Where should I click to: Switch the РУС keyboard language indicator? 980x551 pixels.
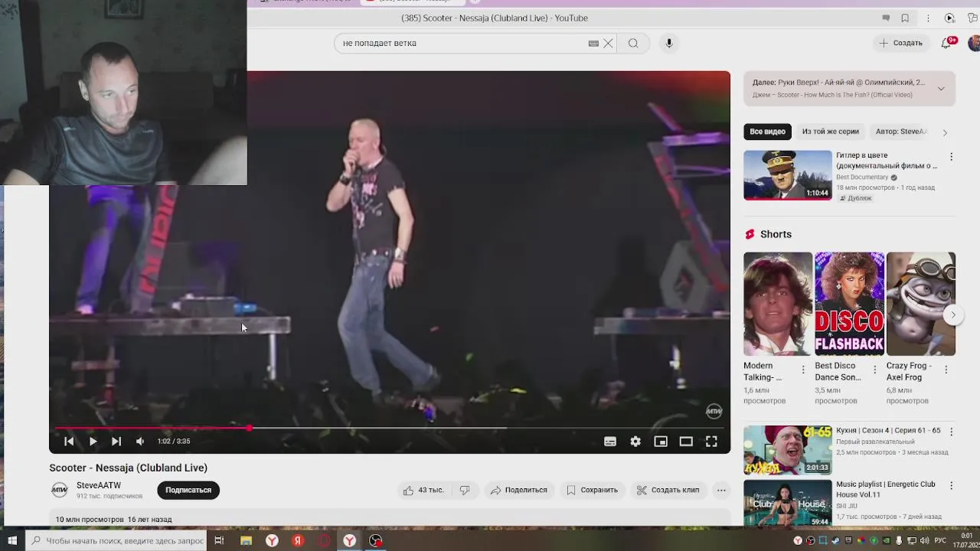(940, 541)
